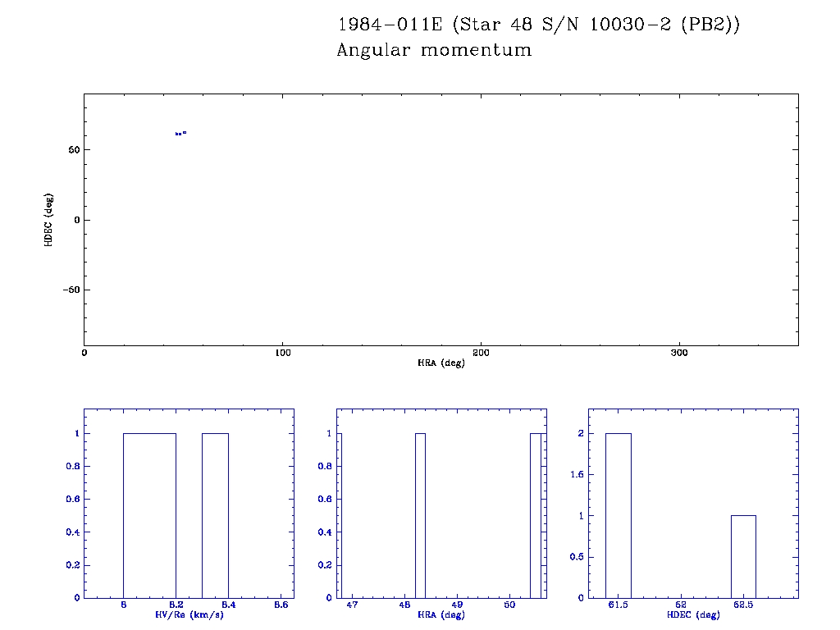Click the '-50' tick label on the scatter y-axis

point(69,290)
